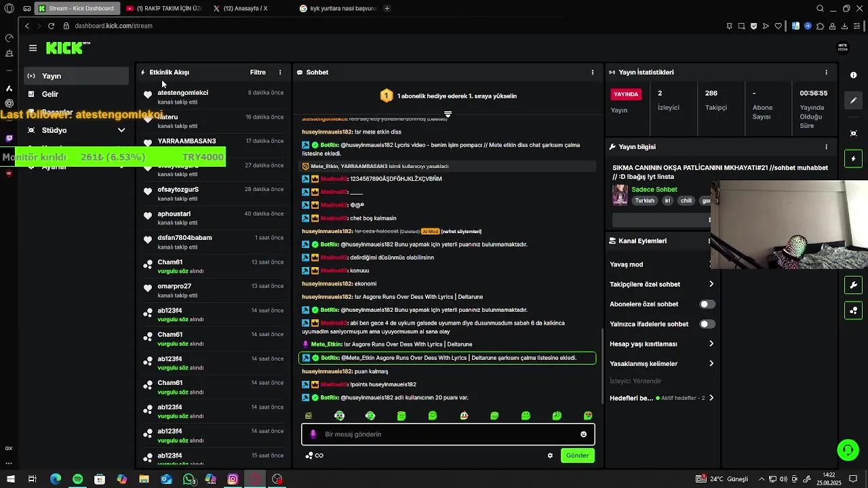Click the chat scrollbar
This screenshot has width=868, height=488.
pos(601,366)
